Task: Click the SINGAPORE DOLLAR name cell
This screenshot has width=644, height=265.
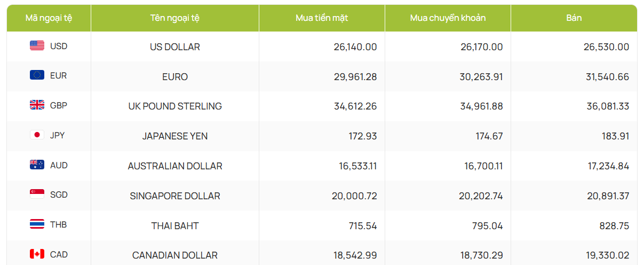Action: coord(175,196)
